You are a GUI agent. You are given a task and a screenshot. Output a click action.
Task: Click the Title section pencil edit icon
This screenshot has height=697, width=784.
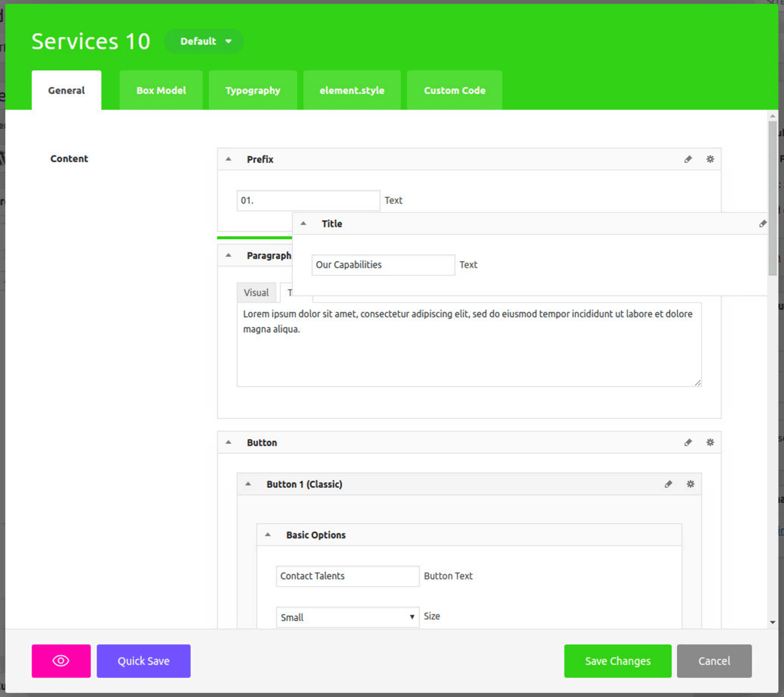(763, 224)
